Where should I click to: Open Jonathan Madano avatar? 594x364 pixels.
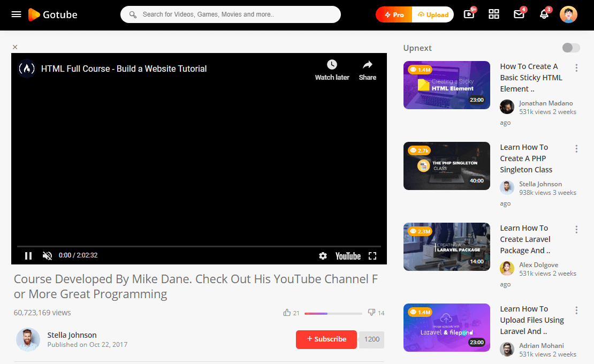[507, 107]
